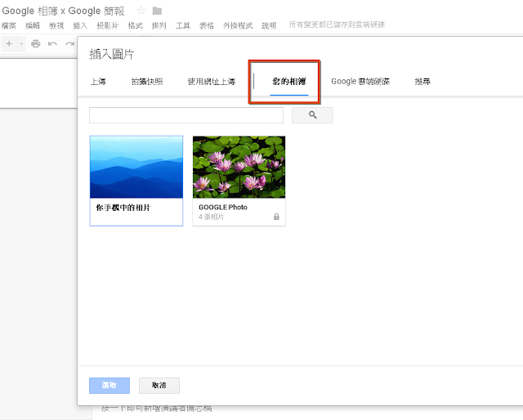Open the new slide dropdown arrow

click(x=21, y=43)
